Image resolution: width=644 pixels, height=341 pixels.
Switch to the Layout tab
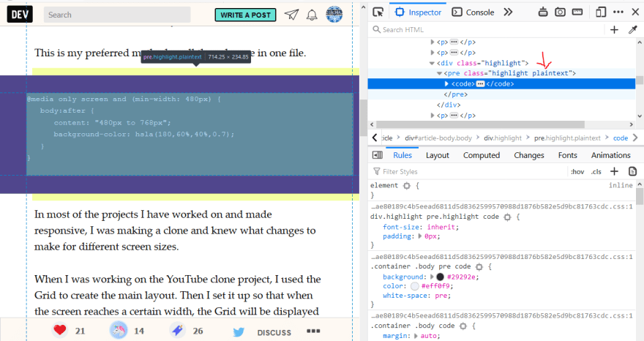point(438,155)
